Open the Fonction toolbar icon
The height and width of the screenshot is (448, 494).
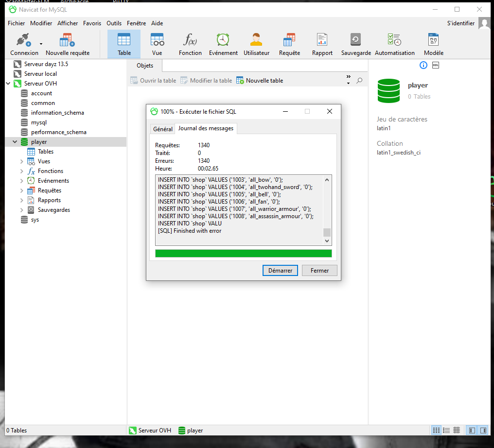point(190,44)
